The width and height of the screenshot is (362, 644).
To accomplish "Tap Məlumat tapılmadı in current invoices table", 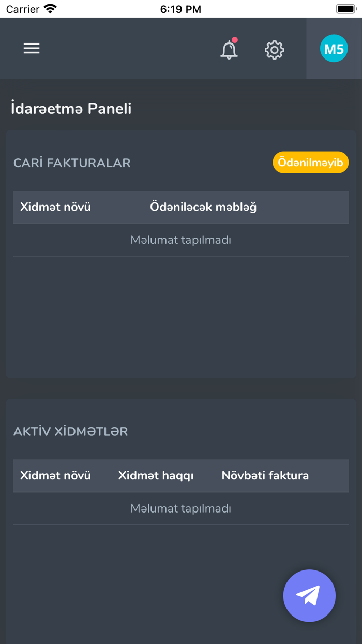I will point(180,240).
